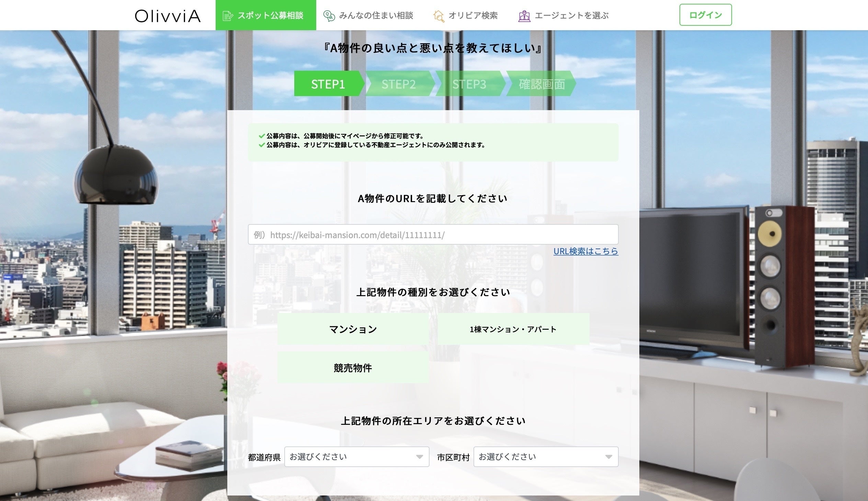868x501 pixels.
Task: Open the 市区町村 dropdown
Action: pos(546,457)
